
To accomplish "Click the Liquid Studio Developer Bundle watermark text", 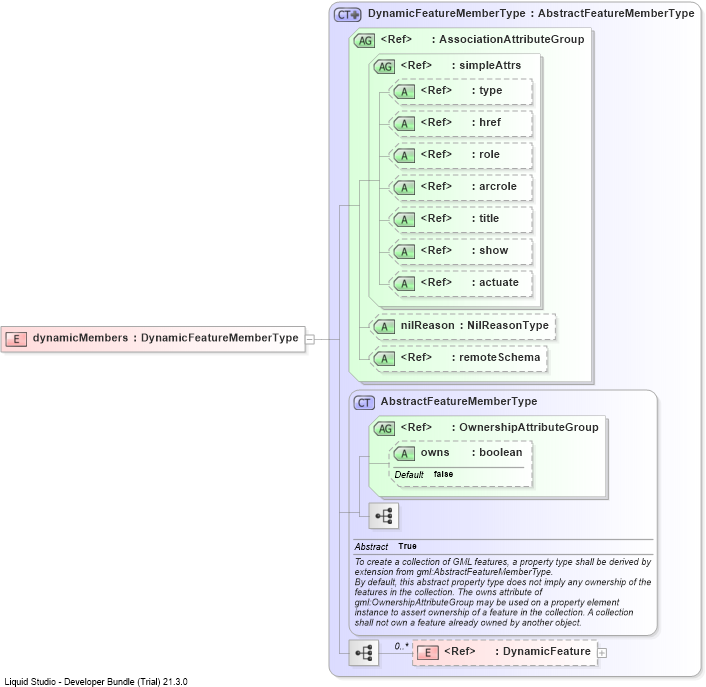I will [x=96, y=682].
